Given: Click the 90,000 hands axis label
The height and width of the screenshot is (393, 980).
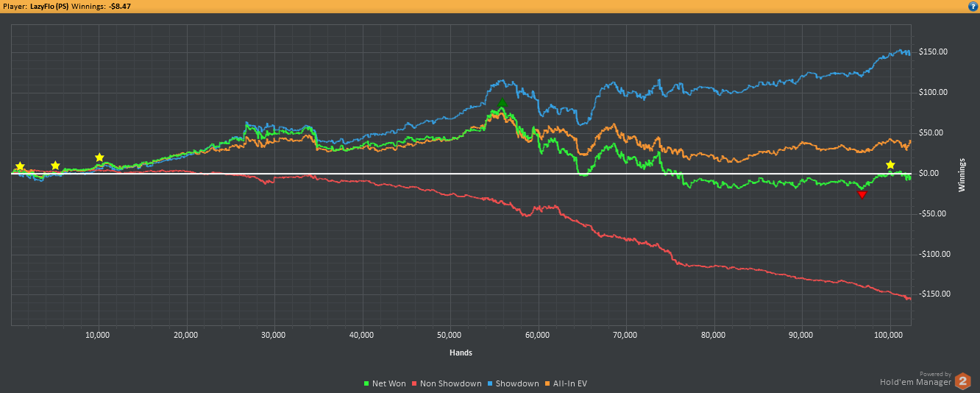Looking at the screenshot, I should [800, 335].
